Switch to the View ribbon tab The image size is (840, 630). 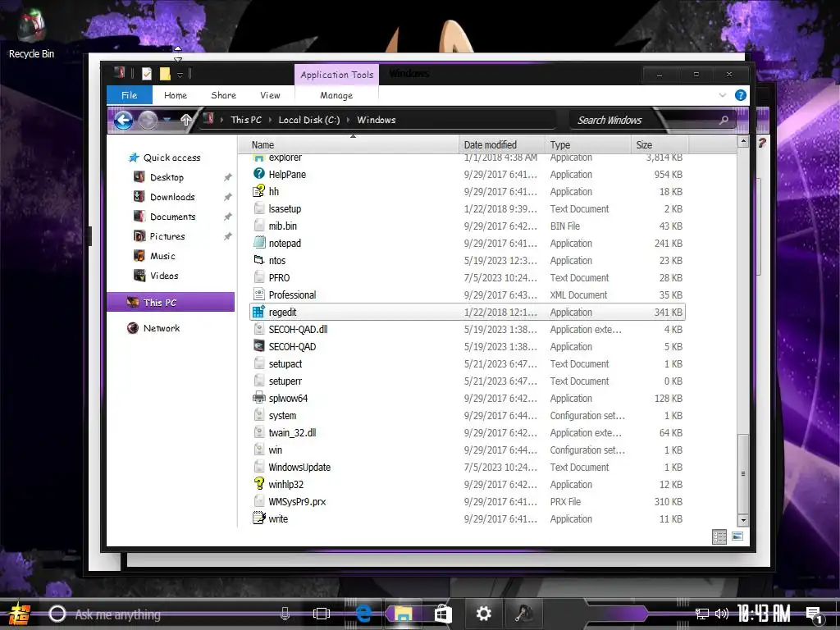point(270,95)
